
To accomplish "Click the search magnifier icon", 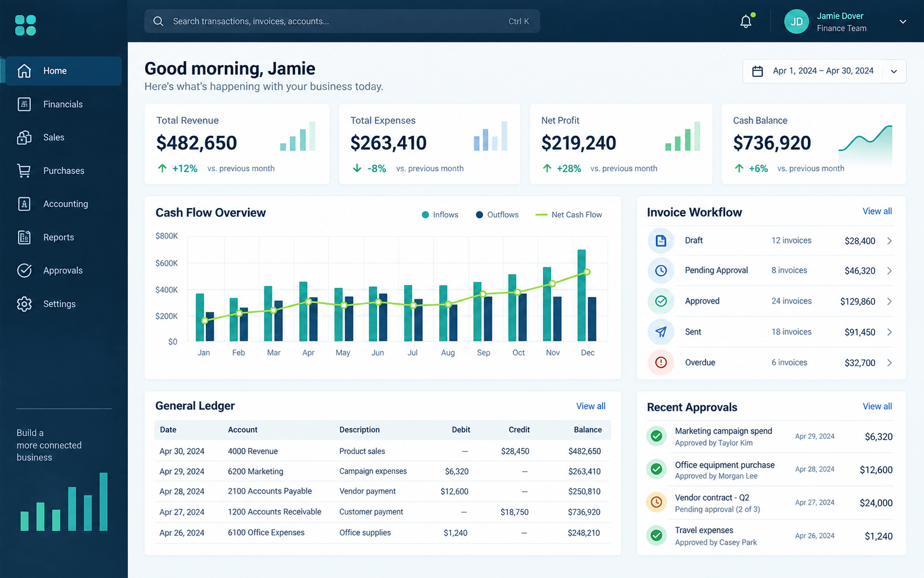I will [158, 21].
